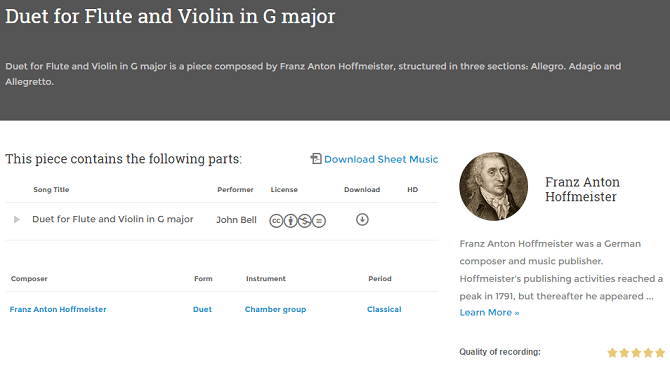This screenshot has height=366, width=670.
Task: Click the Hoffmeister portrait thumbnail
Action: [494, 186]
